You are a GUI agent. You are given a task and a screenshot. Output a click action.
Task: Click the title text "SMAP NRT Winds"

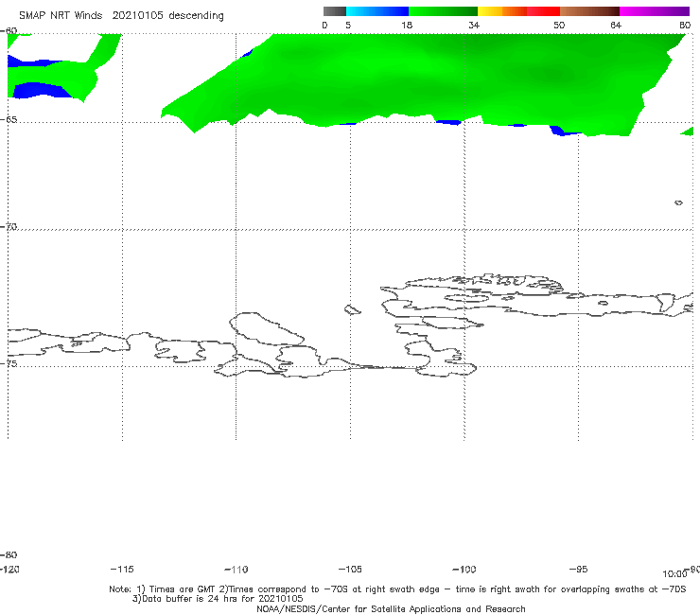pyautogui.click(x=61, y=15)
